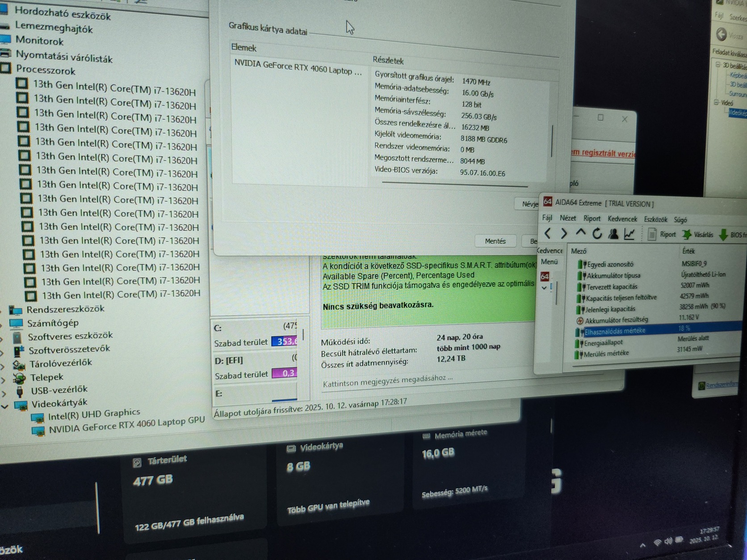The image size is (747, 560).
Task: Click the AIDA64 user silhouette toolbar icon
Action: (x=613, y=234)
